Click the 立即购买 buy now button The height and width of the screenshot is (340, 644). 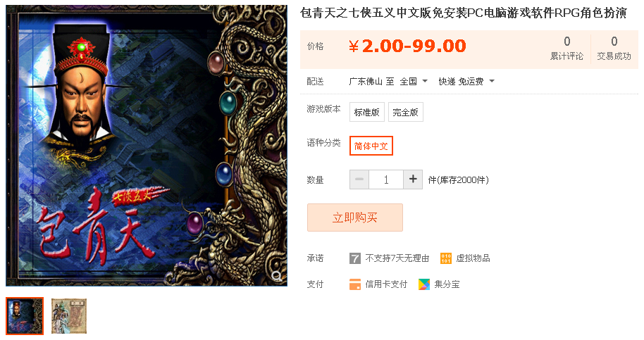pos(355,218)
